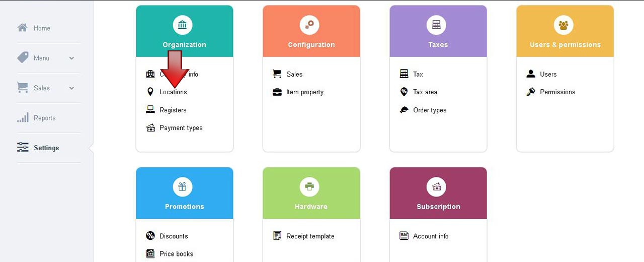
Task: Open the Discounts link under Promotions
Action: [x=174, y=236]
